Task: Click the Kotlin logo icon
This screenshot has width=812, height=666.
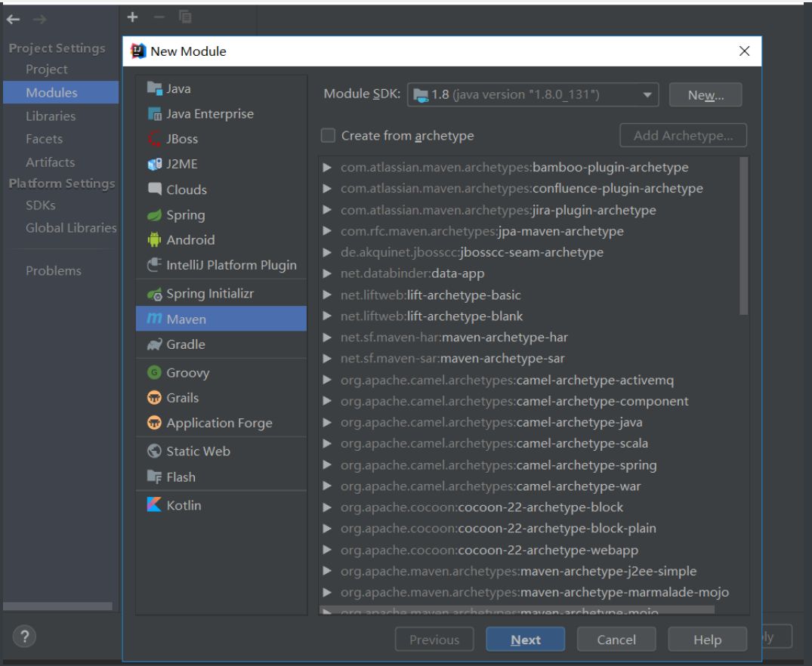Action: coord(154,504)
